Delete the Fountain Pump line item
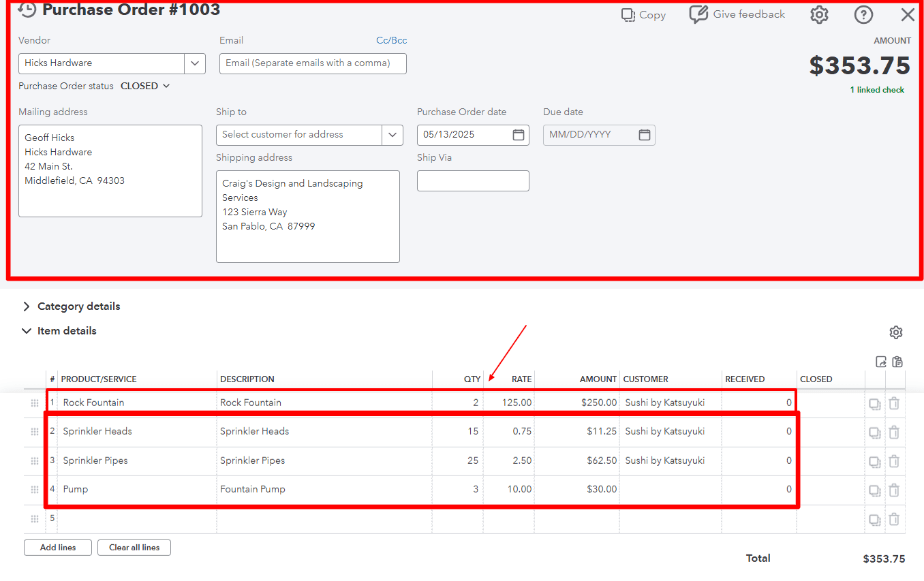The width and height of the screenshot is (924, 581). tap(894, 490)
